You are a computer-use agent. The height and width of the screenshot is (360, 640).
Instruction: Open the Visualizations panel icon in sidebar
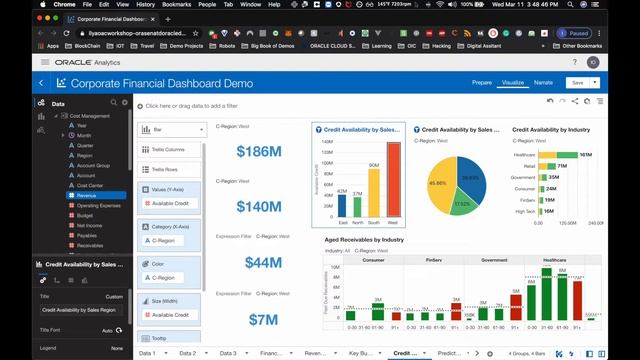(41, 117)
